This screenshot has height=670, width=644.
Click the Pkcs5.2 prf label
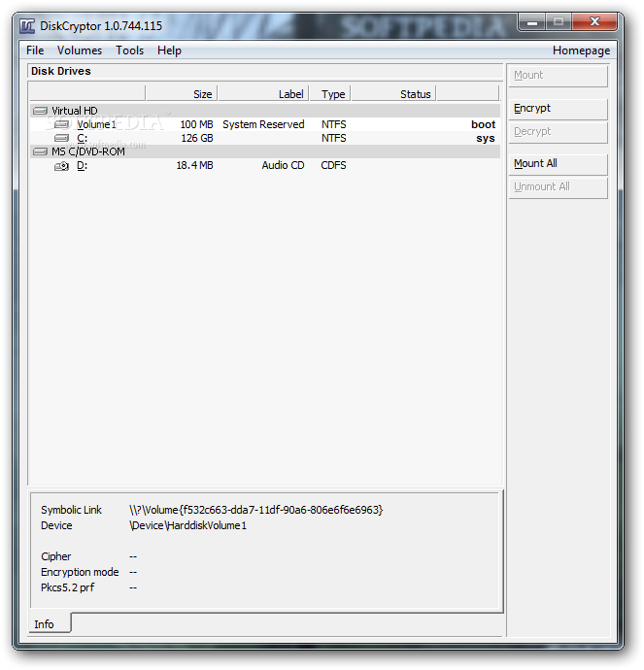click(x=68, y=587)
